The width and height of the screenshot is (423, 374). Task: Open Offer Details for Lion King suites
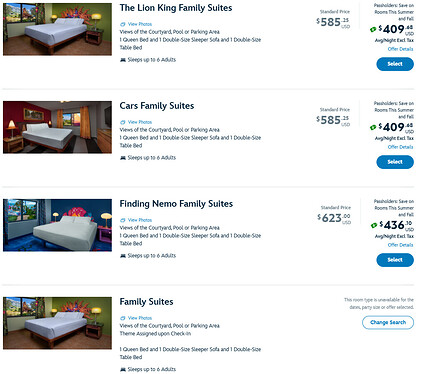[400, 49]
